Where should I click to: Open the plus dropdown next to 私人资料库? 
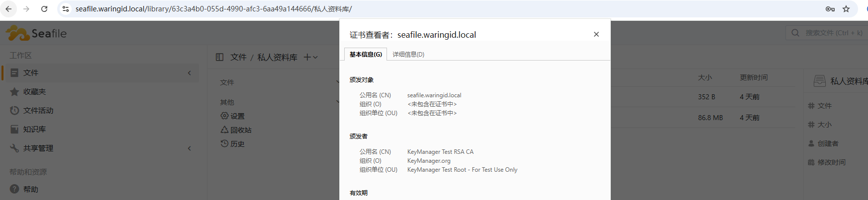310,57
